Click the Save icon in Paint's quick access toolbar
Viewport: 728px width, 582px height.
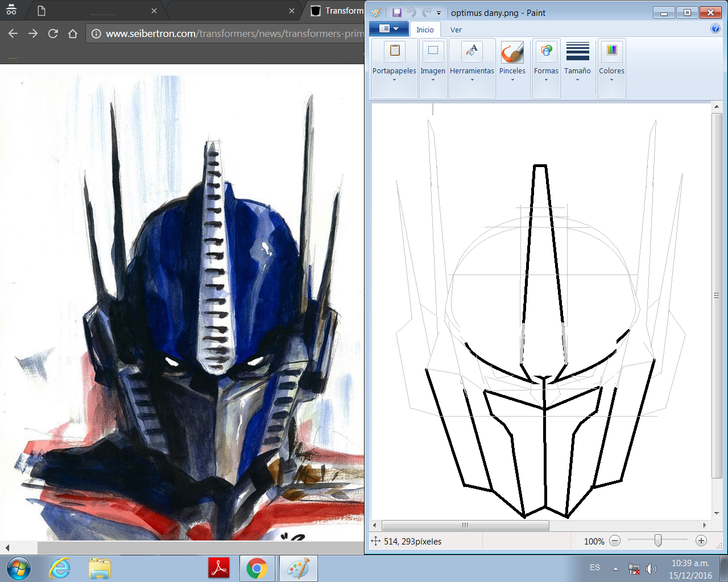coord(397,13)
